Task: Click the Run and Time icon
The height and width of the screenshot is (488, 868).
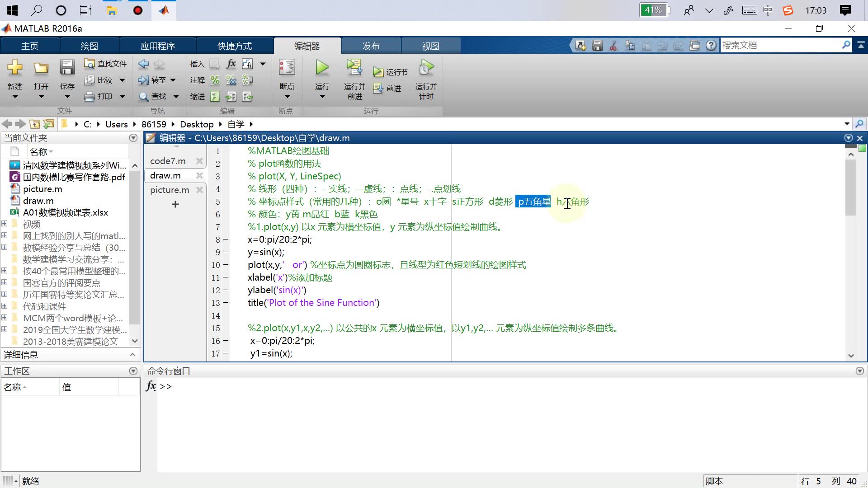Action: pos(425,68)
